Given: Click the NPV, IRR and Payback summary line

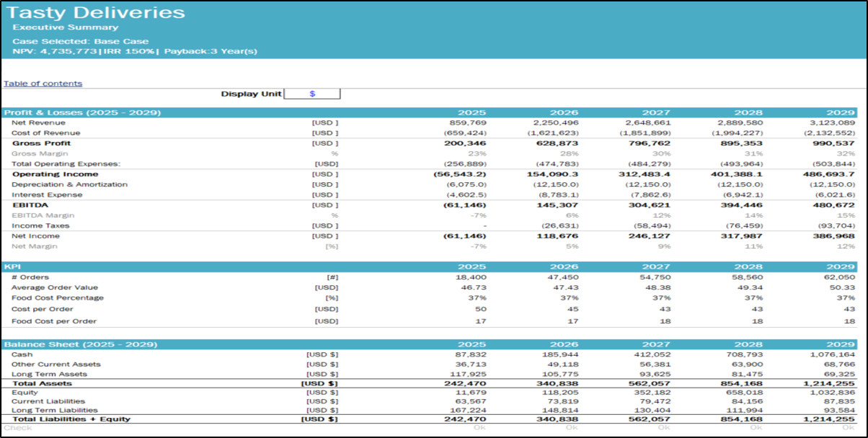Looking at the screenshot, I should pos(135,51).
